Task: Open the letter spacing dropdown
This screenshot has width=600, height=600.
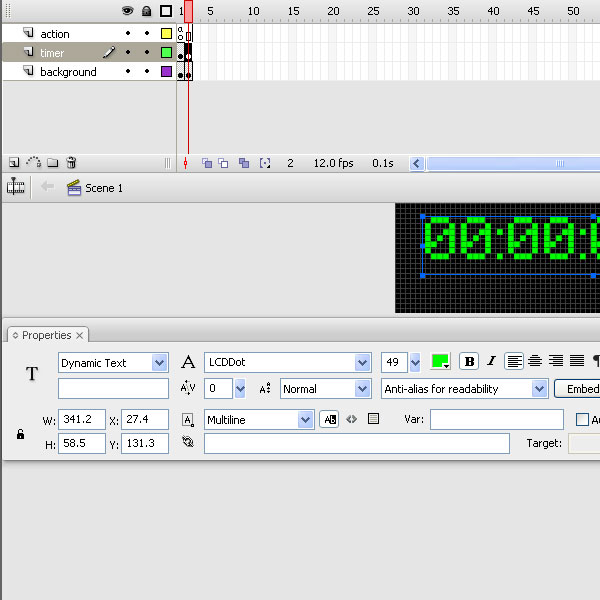Action: pyautogui.click(x=240, y=389)
